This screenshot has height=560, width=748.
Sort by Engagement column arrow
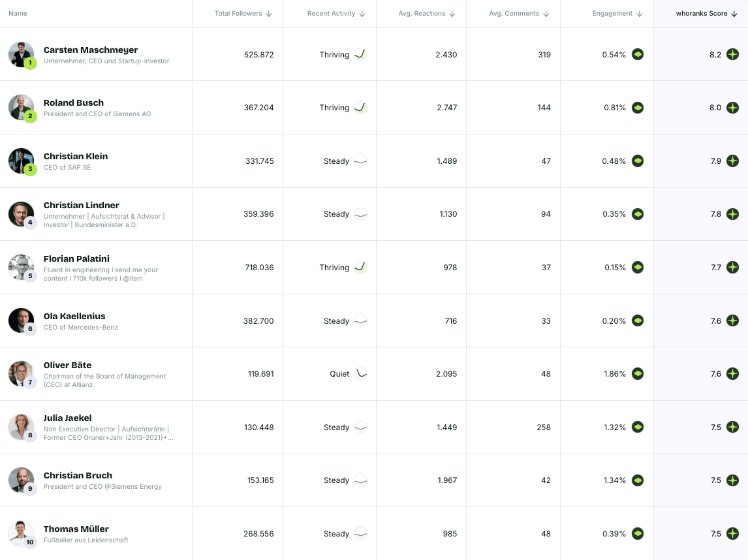(640, 14)
